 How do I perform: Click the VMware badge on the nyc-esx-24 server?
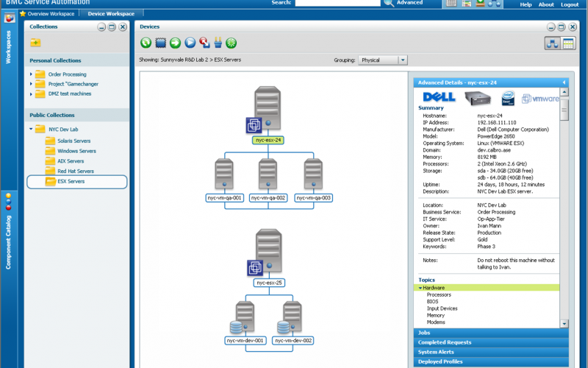click(x=254, y=125)
